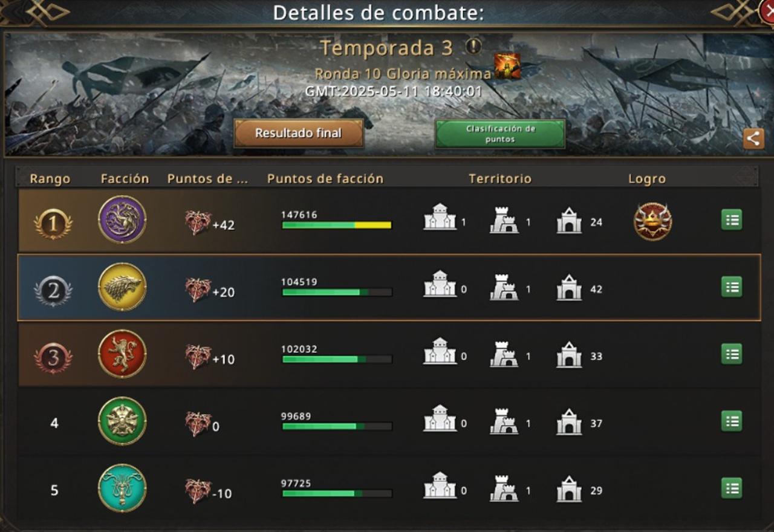
Task: Select the yellow wolf faction emblem
Action: (122, 287)
